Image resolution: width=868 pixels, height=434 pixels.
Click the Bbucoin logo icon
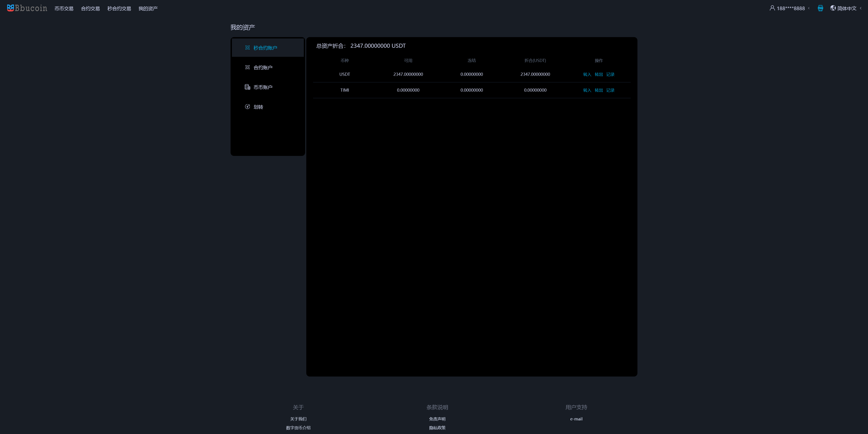10,8
